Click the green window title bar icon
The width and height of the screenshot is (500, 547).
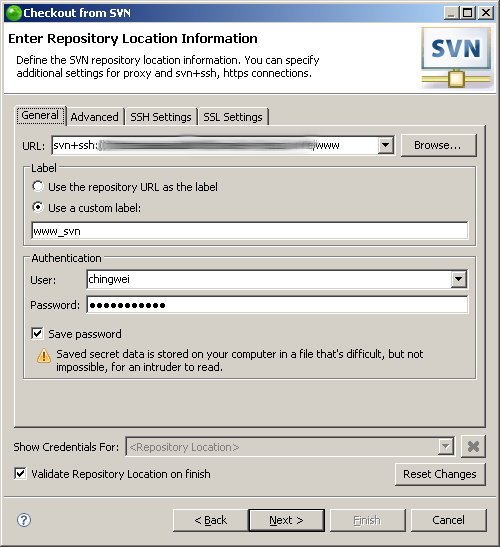point(14,13)
